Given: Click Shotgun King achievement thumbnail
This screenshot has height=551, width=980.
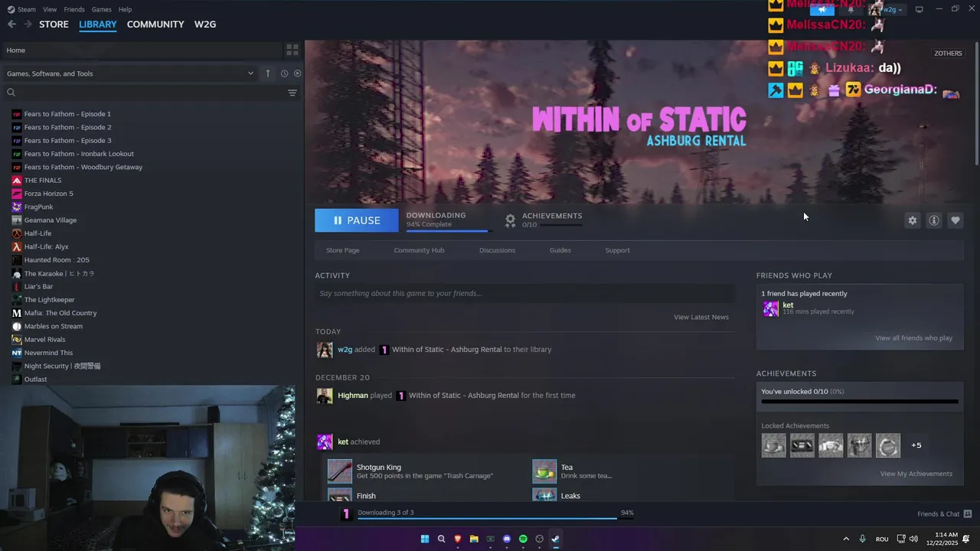Looking at the screenshot, I should tap(340, 471).
